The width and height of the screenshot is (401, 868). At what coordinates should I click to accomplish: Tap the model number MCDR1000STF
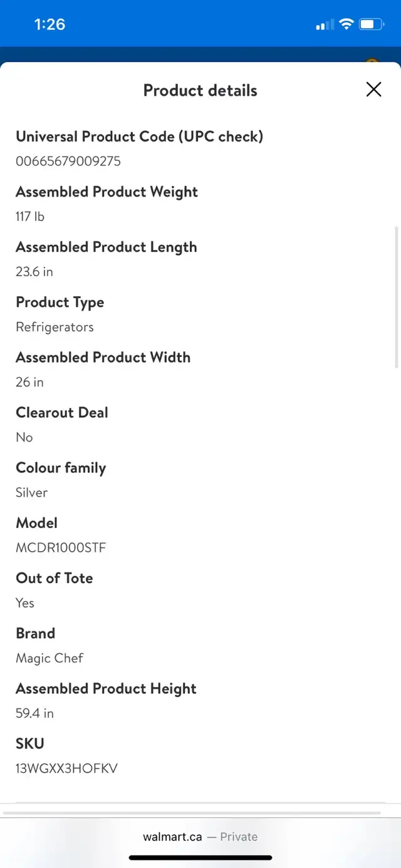point(61,547)
